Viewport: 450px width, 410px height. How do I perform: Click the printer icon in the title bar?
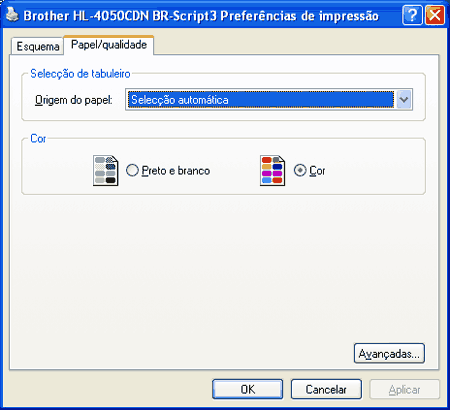click(x=12, y=15)
